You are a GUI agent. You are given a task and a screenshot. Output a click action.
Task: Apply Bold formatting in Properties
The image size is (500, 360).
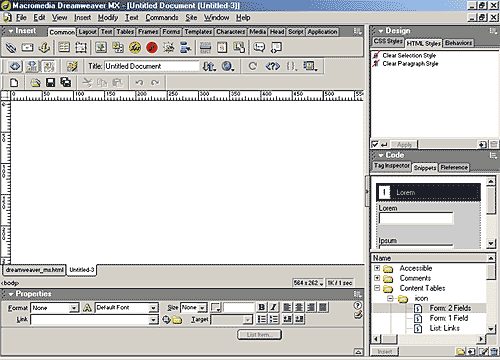click(x=262, y=307)
